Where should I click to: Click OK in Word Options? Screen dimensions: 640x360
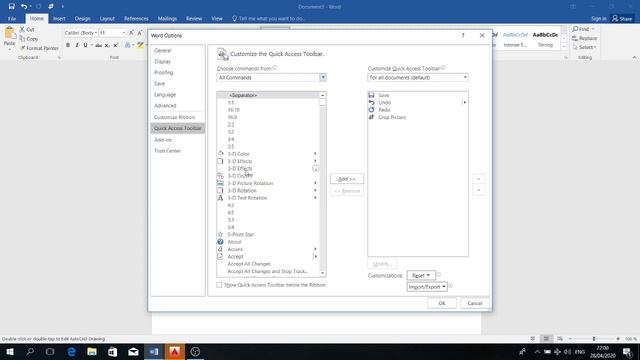(x=442, y=303)
